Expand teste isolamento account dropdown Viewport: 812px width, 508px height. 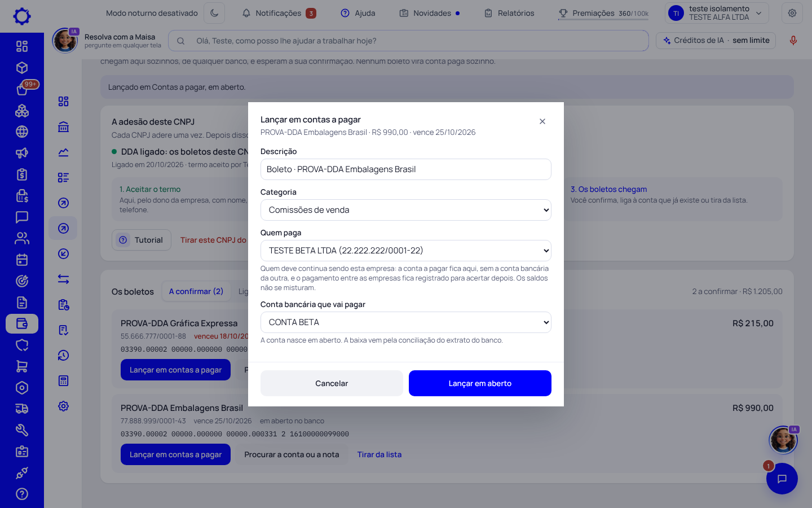(717, 13)
